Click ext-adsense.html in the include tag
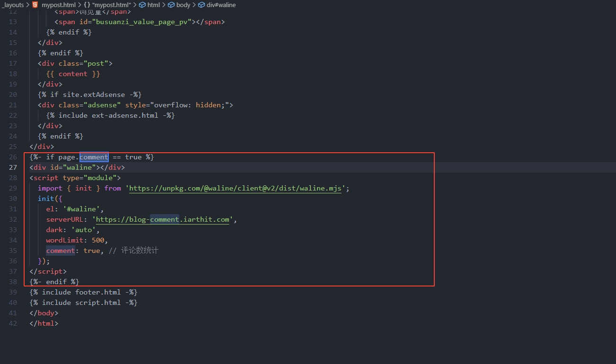 pos(125,115)
